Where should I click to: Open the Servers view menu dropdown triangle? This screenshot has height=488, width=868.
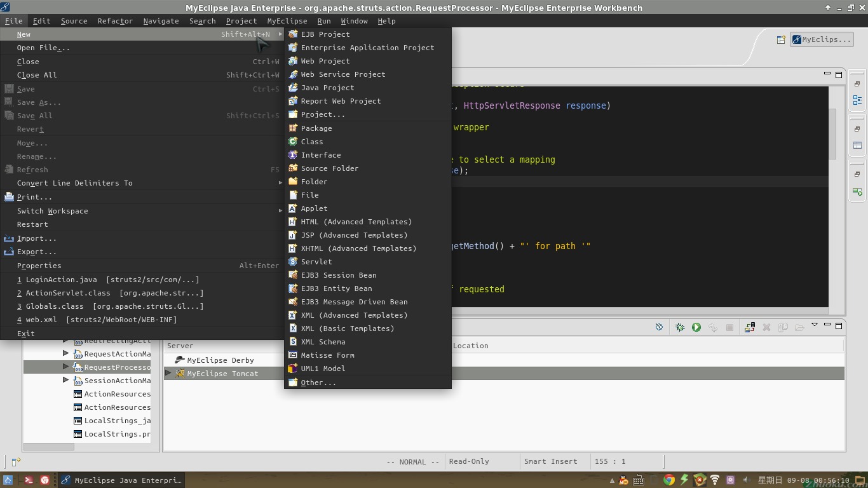point(814,325)
